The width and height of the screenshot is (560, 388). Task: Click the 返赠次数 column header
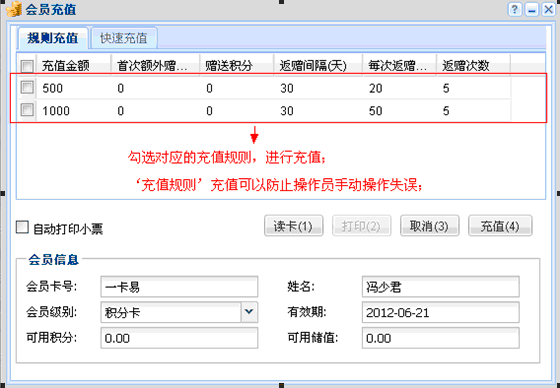(474, 66)
